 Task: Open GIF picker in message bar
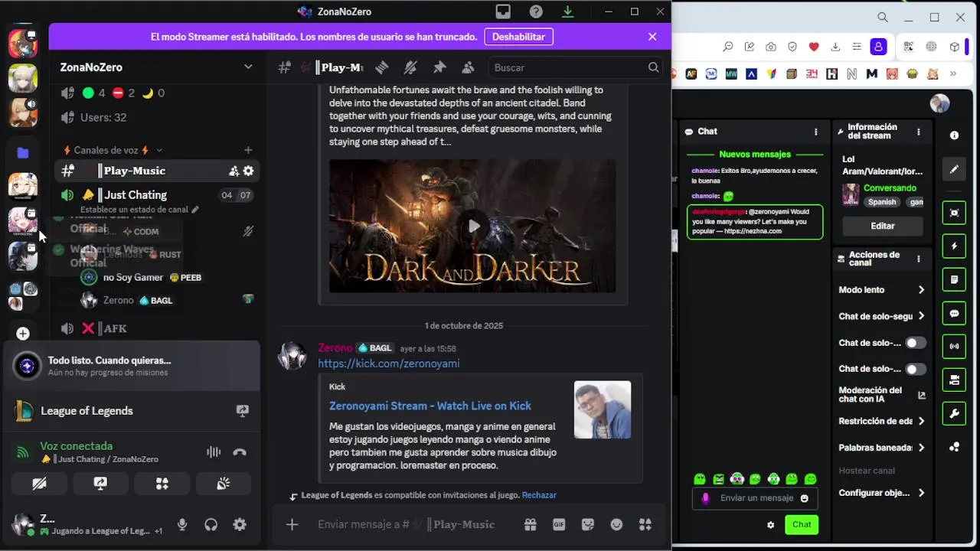coord(559,524)
